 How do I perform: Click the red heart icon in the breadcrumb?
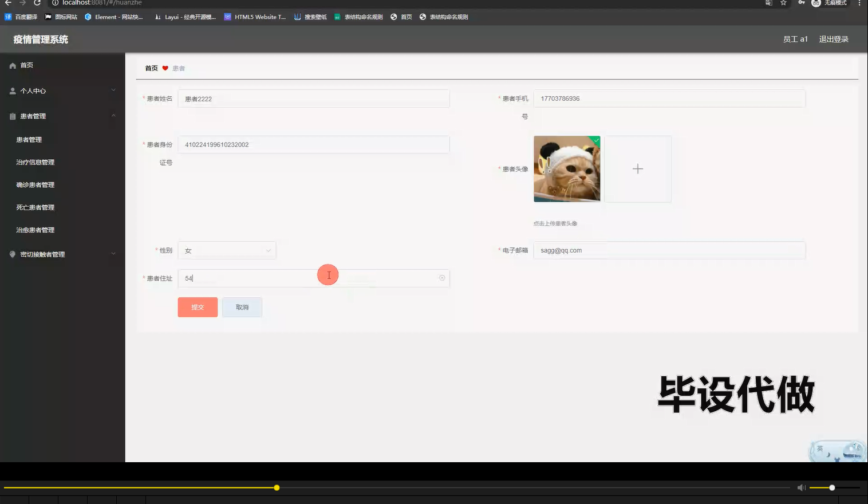[165, 68]
